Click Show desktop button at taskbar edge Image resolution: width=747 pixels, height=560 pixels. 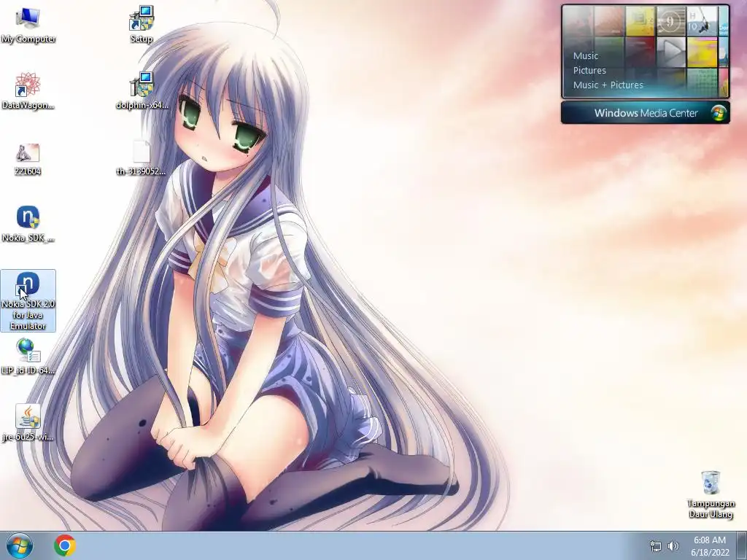[742, 546]
